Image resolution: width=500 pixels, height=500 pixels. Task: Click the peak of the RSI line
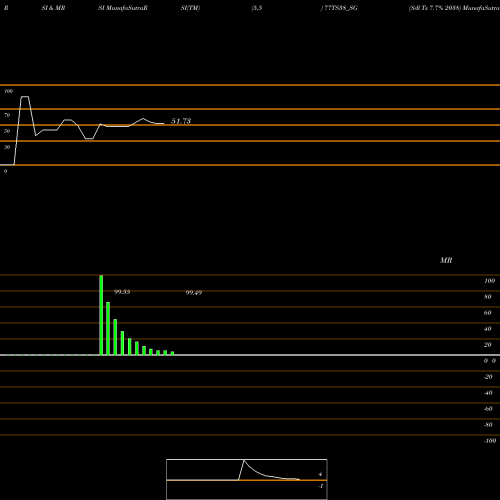25,97
